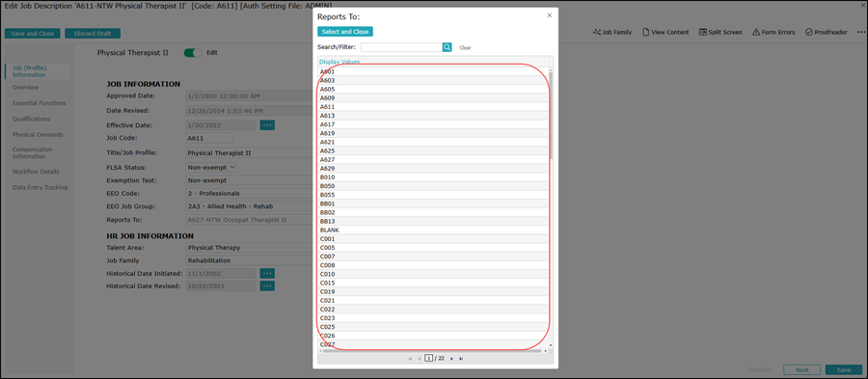
Task: Click the search magnifier icon in Reports To dialog
Action: [447, 47]
